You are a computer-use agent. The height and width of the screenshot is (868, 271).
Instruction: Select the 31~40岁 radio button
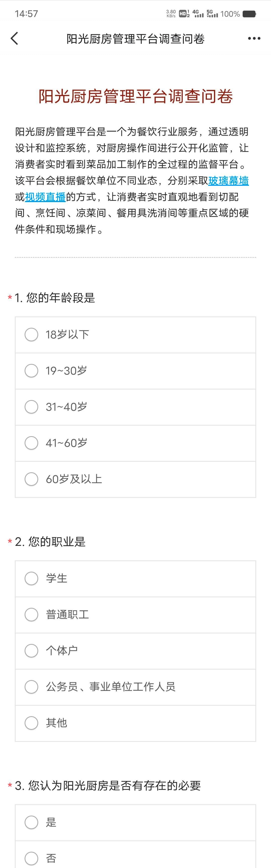(31, 407)
